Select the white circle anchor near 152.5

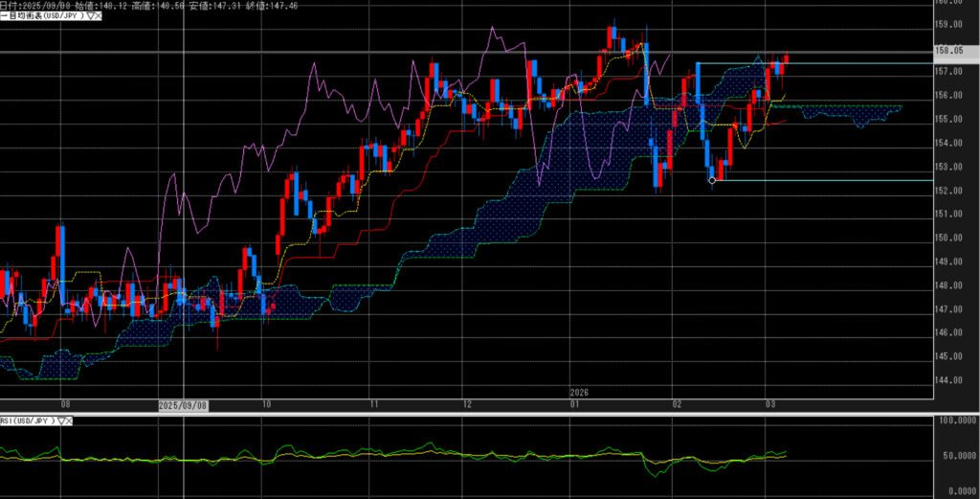point(711,180)
